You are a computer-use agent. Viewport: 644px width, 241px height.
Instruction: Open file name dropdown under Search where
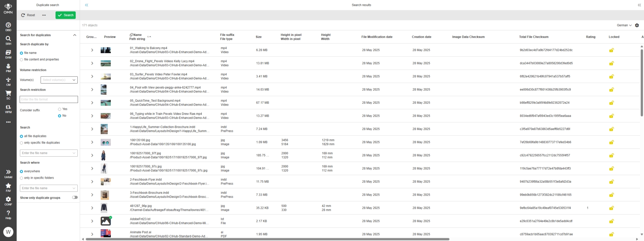pos(49,188)
